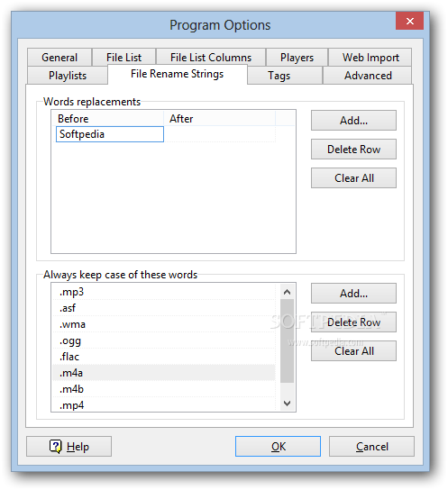
Task: Add a word to keep-case list
Action: point(353,293)
